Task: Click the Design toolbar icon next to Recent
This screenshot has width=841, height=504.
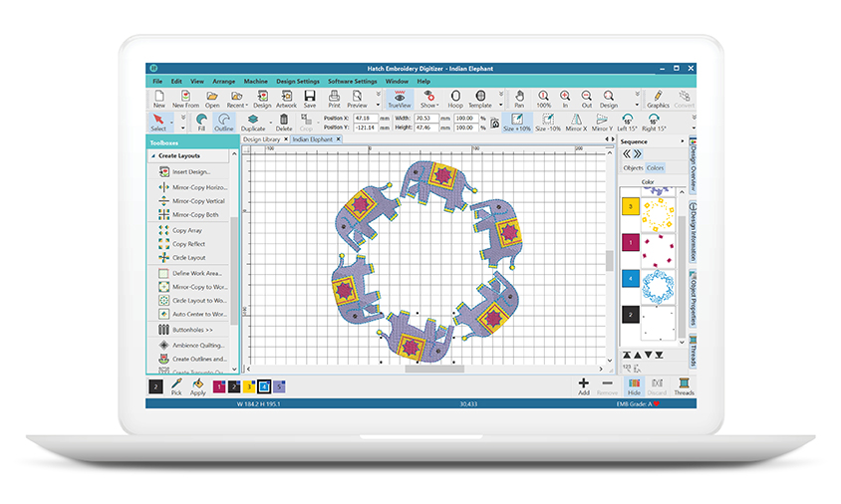Action: (262, 99)
